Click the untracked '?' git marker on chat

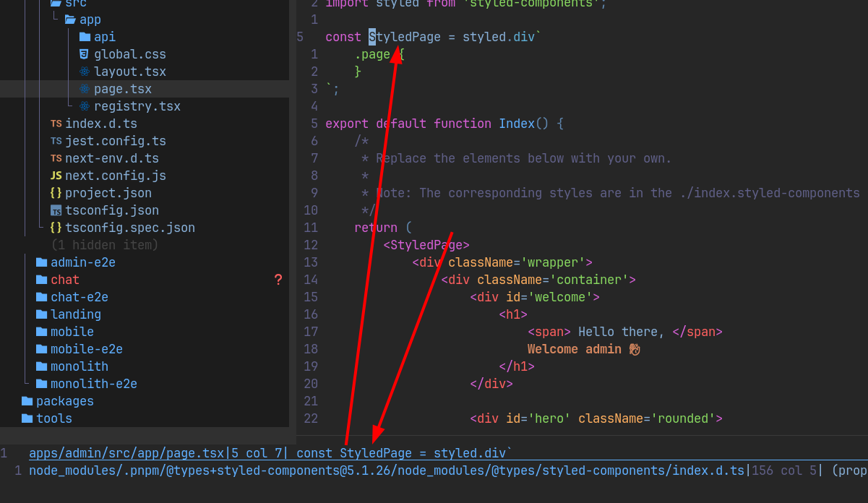(x=278, y=280)
